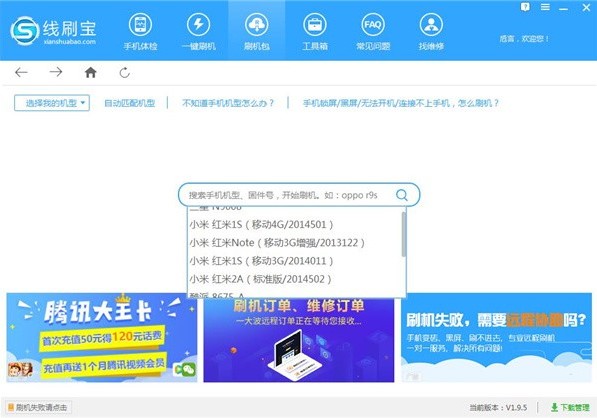Select 小米 红米Note (移动3G增强/2013122)
Image resolution: width=597 pixels, height=418 pixels.
coord(295,243)
